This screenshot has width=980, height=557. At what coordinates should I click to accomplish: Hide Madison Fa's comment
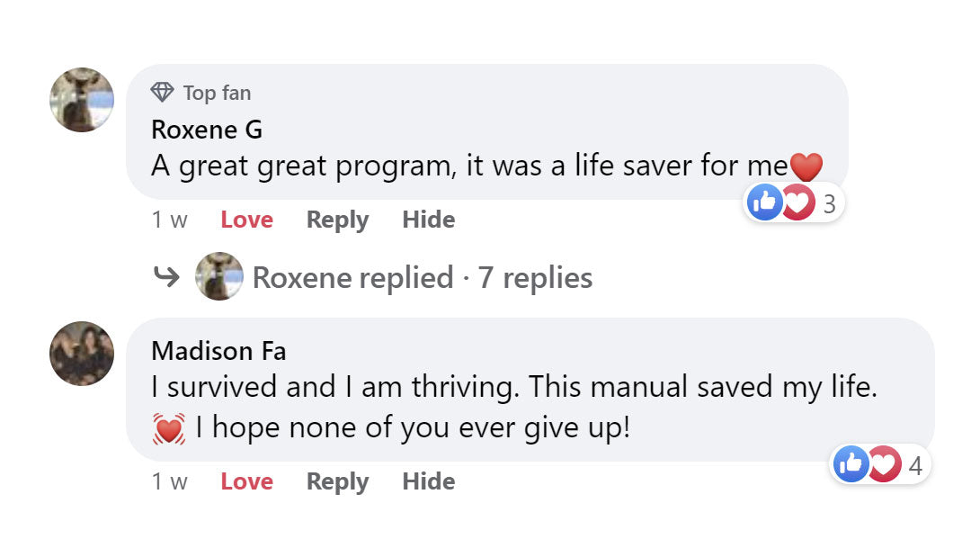click(x=428, y=482)
